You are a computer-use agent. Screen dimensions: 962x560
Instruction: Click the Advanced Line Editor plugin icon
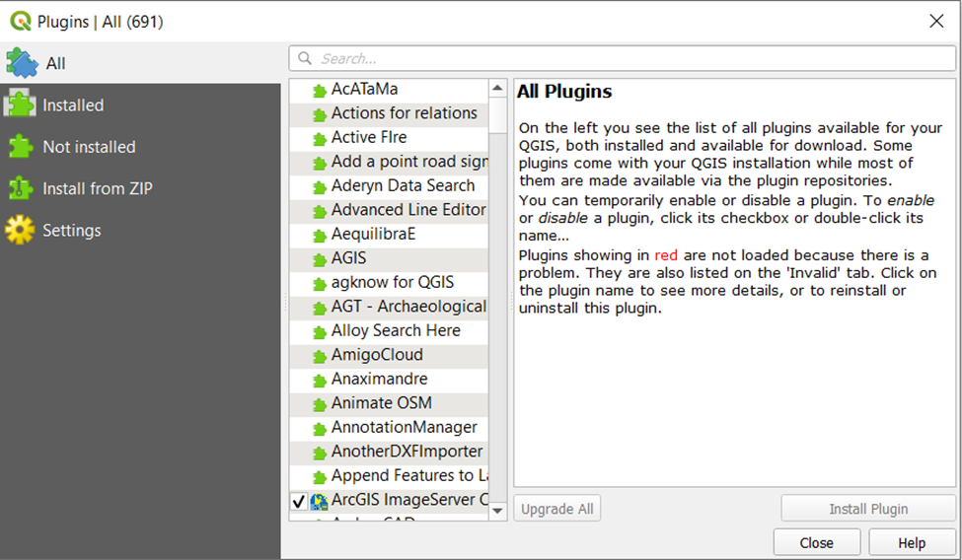(x=319, y=212)
